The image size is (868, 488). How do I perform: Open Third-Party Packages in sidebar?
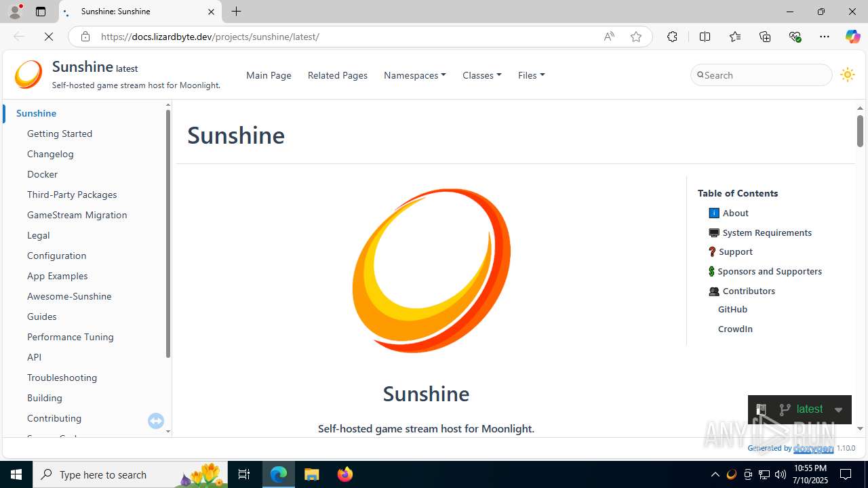[x=72, y=195]
